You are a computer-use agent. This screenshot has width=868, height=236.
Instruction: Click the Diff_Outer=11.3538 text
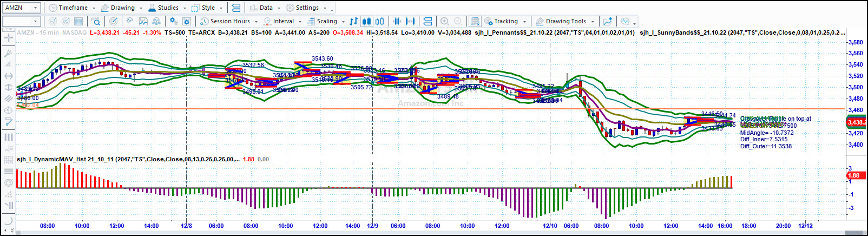[x=766, y=146]
